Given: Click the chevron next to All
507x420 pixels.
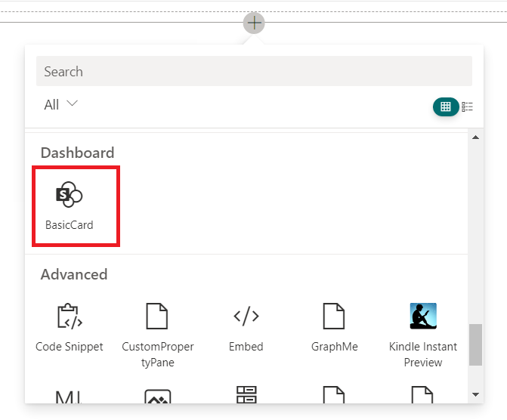Looking at the screenshot, I should click(73, 104).
